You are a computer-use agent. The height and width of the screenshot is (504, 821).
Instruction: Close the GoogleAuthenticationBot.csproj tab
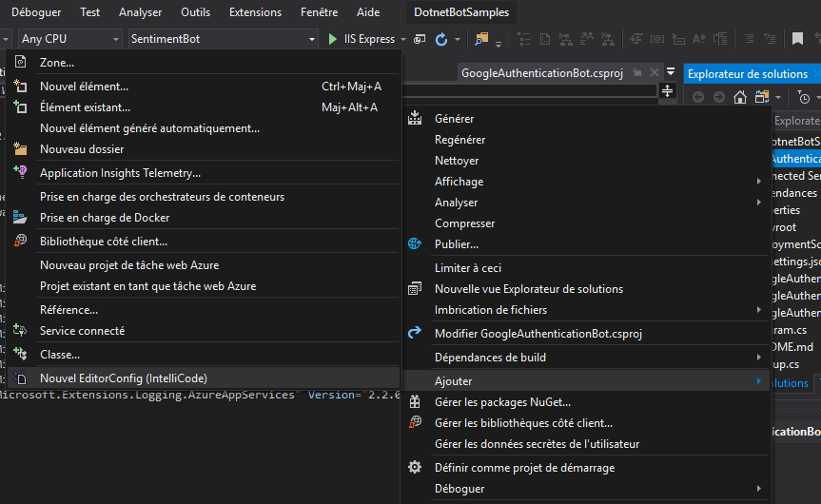point(655,73)
